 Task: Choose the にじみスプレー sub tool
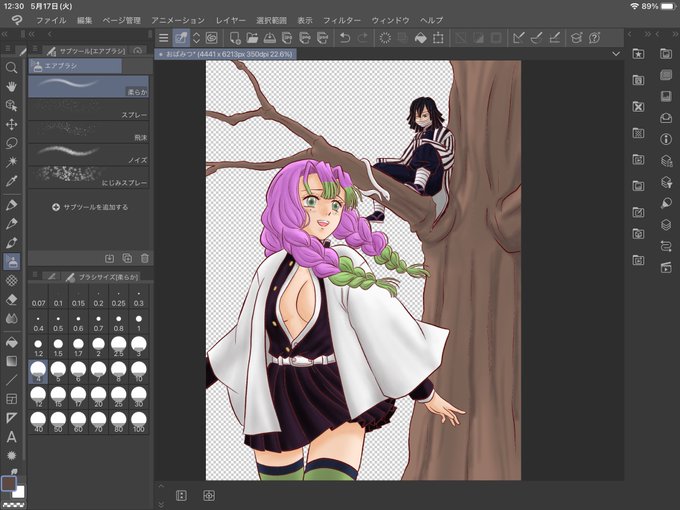(88, 177)
